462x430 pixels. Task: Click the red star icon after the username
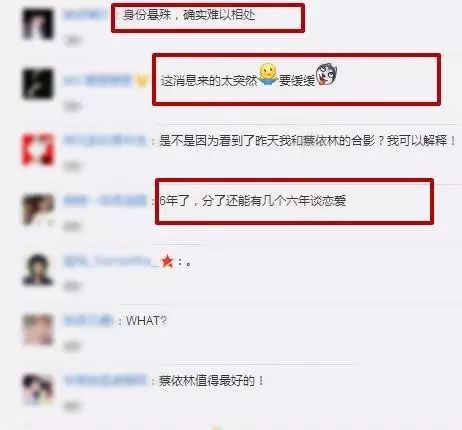pyautogui.click(x=167, y=261)
